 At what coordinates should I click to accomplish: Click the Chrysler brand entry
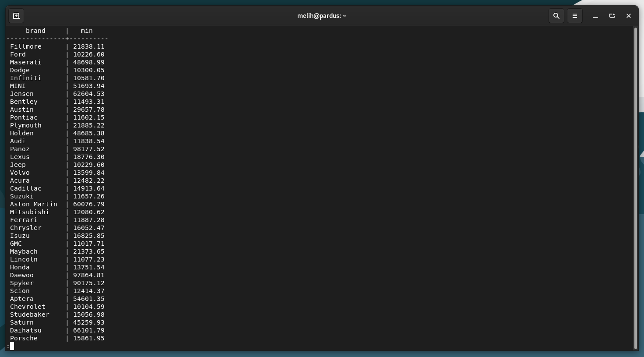(26, 228)
